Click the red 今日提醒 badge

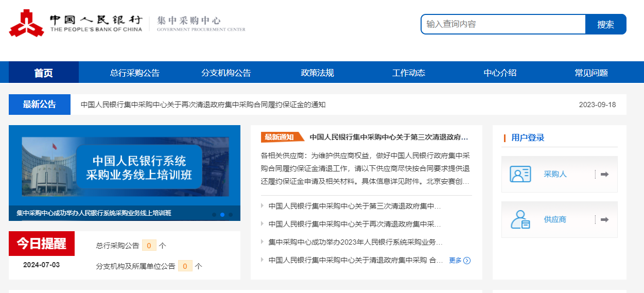point(42,244)
